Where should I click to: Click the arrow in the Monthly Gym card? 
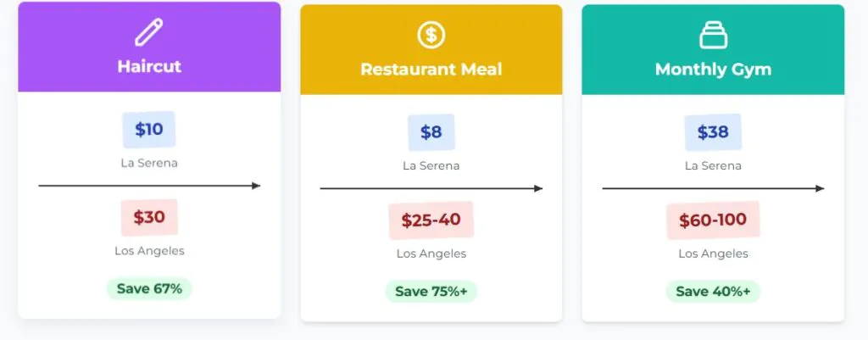713,188
